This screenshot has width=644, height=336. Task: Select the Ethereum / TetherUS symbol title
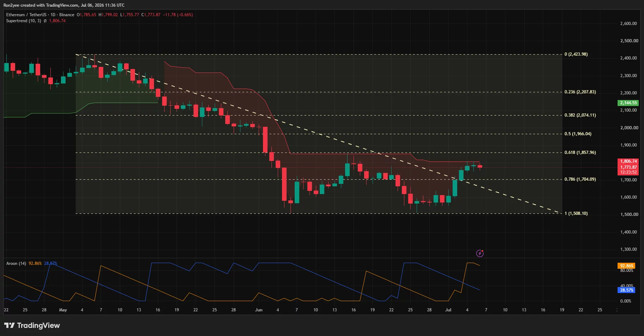26,15
